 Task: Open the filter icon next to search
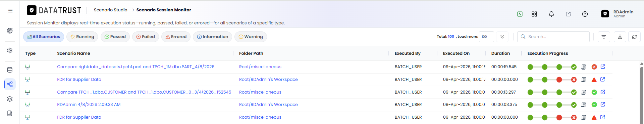[604, 37]
